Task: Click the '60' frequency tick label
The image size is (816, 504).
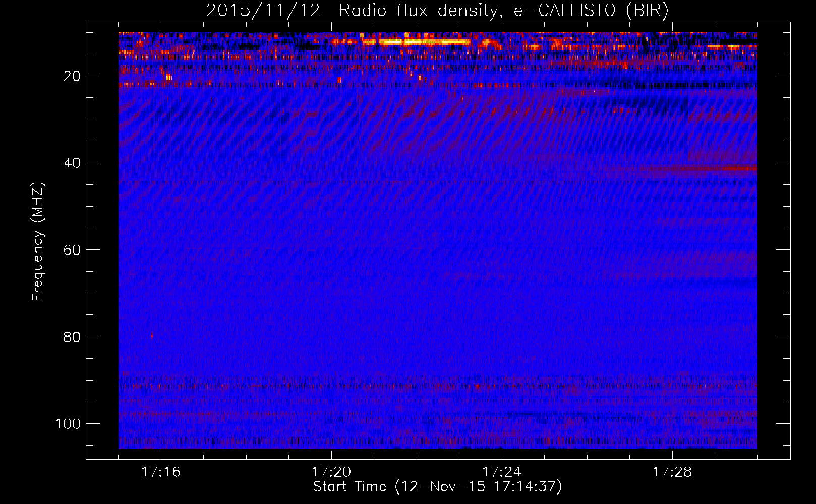Action: [73, 250]
